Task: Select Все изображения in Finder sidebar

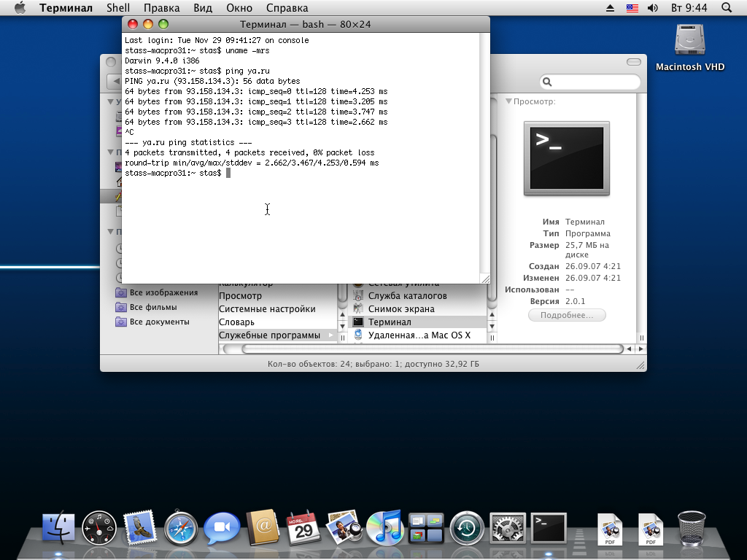Action: coord(163,292)
